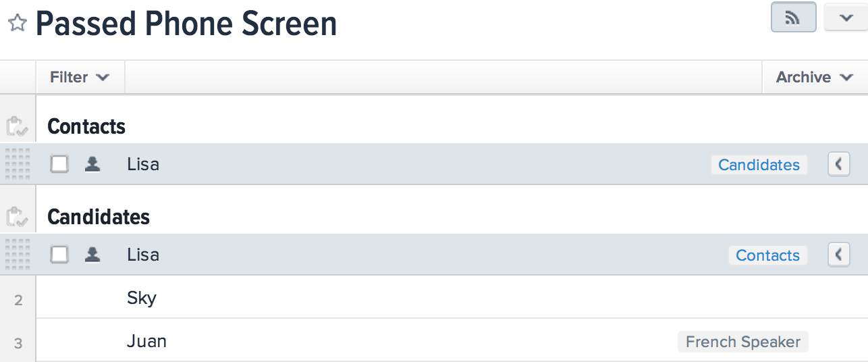Click the person icon in Contacts Lisa row

click(x=92, y=164)
